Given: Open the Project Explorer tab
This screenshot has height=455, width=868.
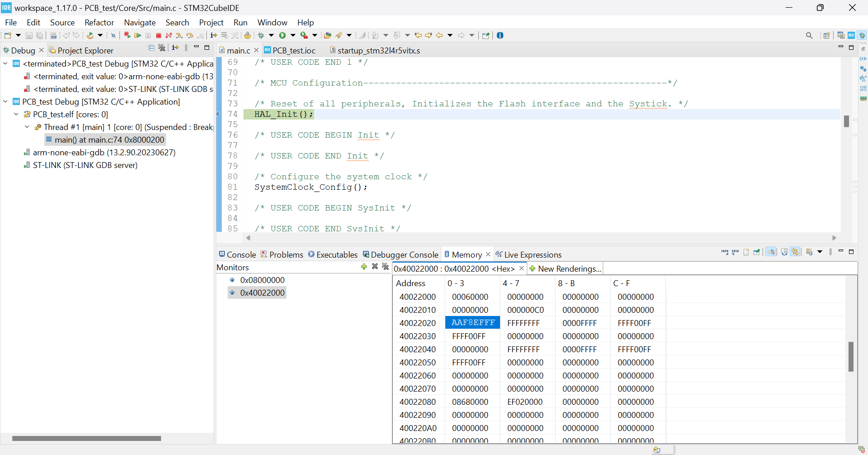Looking at the screenshot, I should point(81,50).
